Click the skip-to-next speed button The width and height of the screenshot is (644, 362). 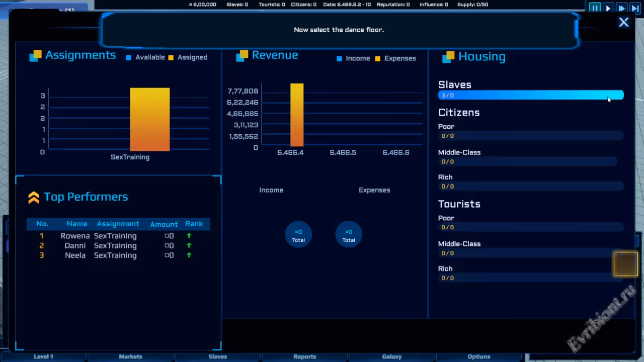pos(635,8)
